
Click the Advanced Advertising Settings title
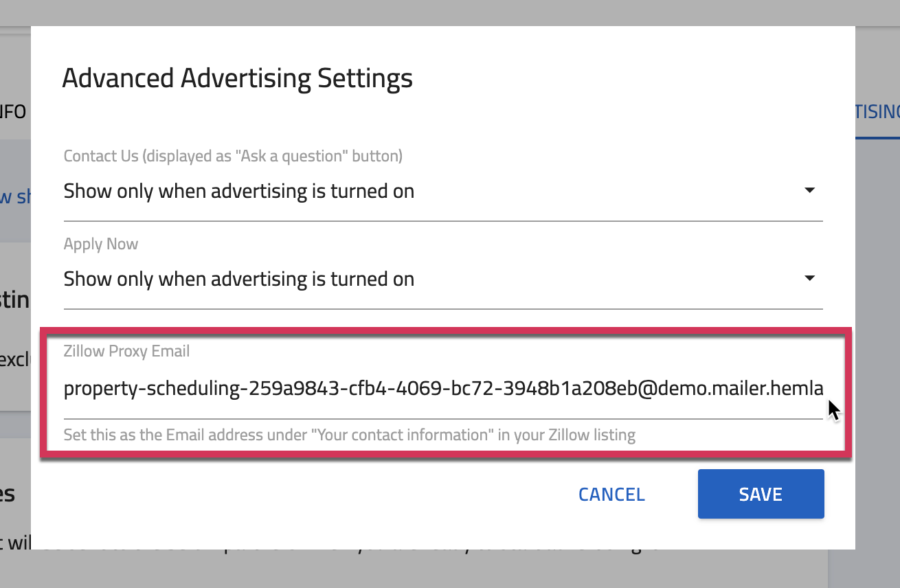coord(237,78)
